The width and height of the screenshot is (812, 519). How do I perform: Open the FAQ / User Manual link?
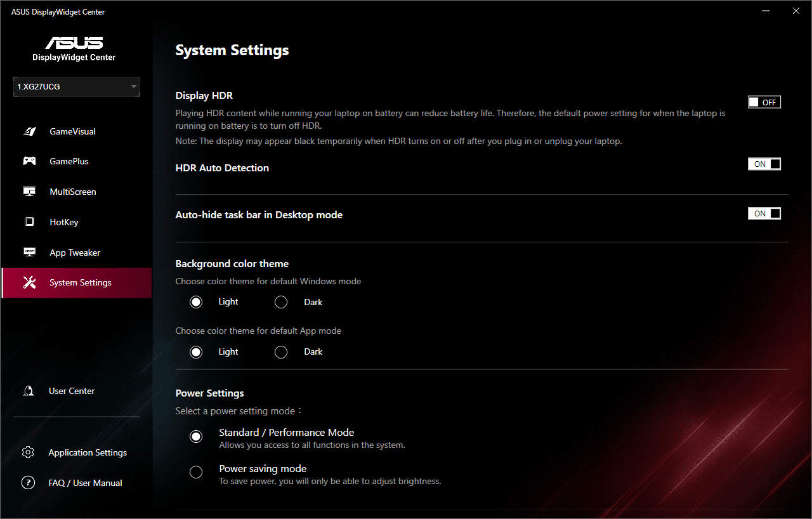85,483
